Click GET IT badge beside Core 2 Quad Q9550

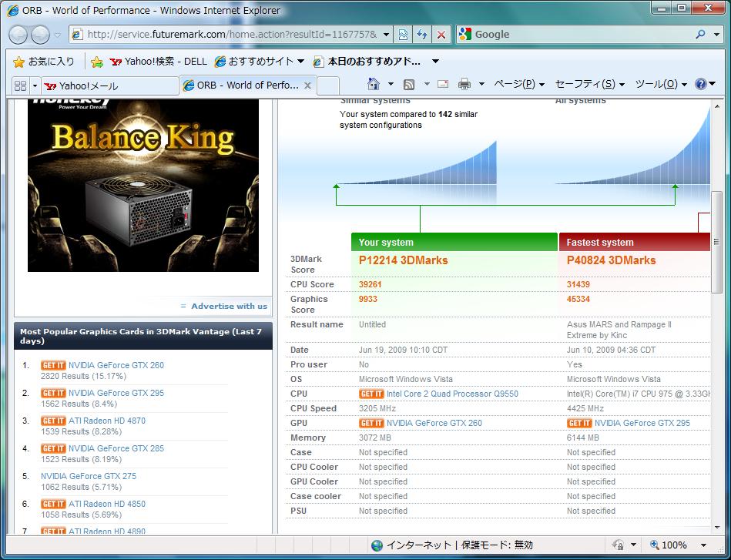pos(371,394)
